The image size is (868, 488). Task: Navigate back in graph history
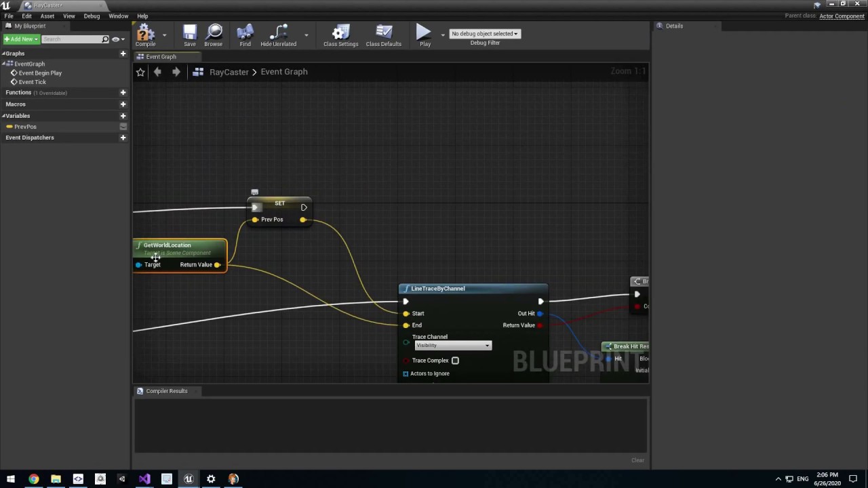click(x=157, y=72)
